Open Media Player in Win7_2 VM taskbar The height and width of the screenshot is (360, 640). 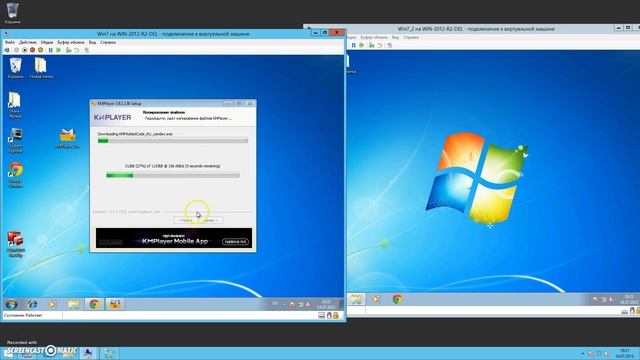pos(376,299)
